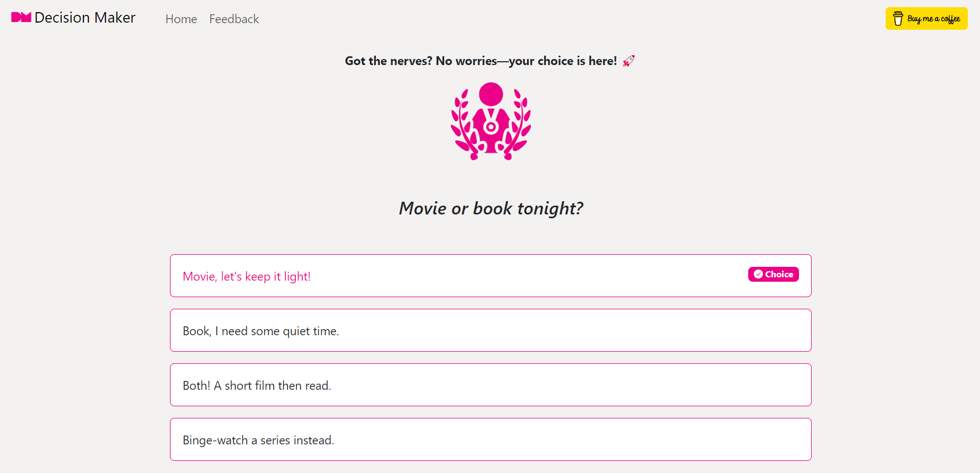Click the round head of the winner icon
The height and width of the screenshot is (473, 980).
click(x=491, y=94)
